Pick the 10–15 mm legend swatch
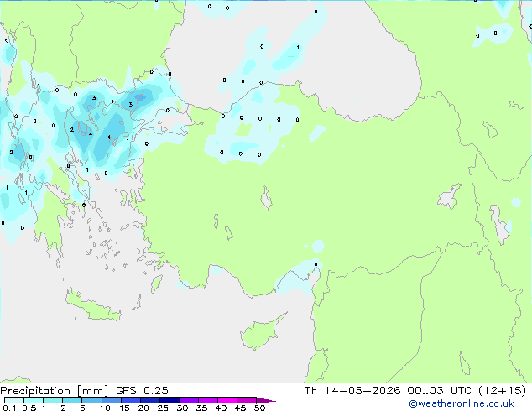The width and height of the screenshot is (532, 411). [112, 400]
